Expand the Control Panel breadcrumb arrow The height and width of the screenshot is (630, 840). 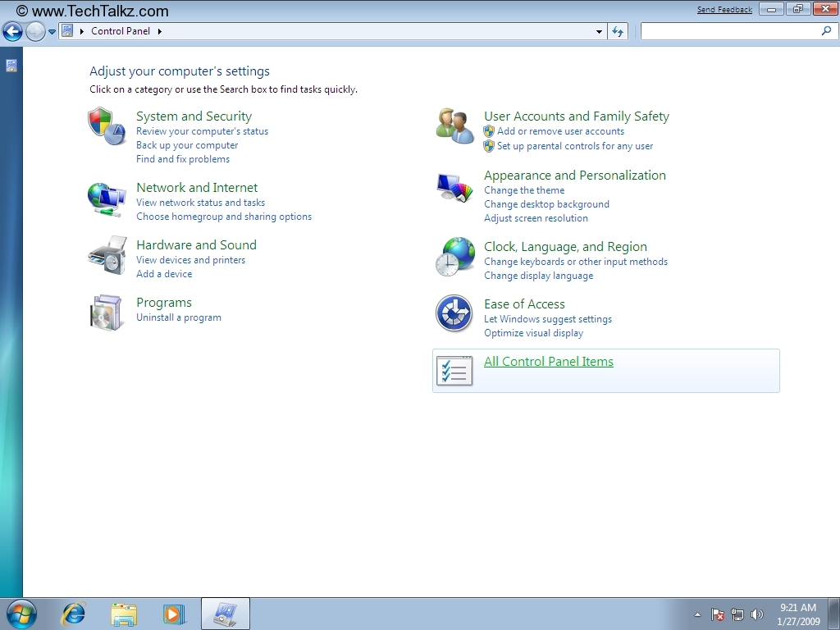click(x=159, y=31)
